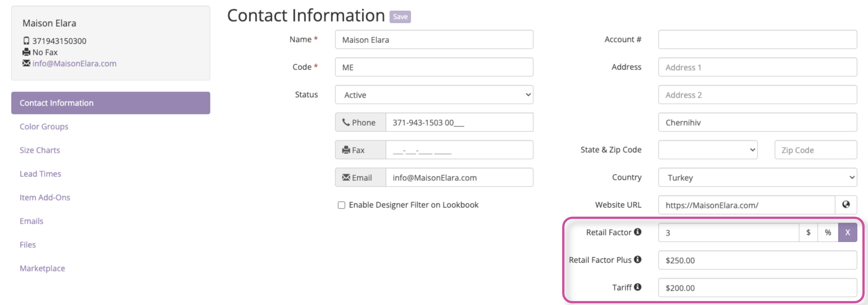Click the info@MaisonElara.com email link
Viewport: 868px width, 305px height.
[74, 63]
